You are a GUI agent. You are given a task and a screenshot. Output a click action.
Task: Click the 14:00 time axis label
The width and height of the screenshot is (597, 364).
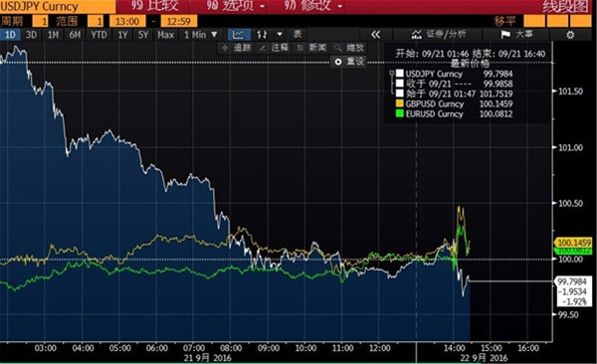[x=454, y=348]
